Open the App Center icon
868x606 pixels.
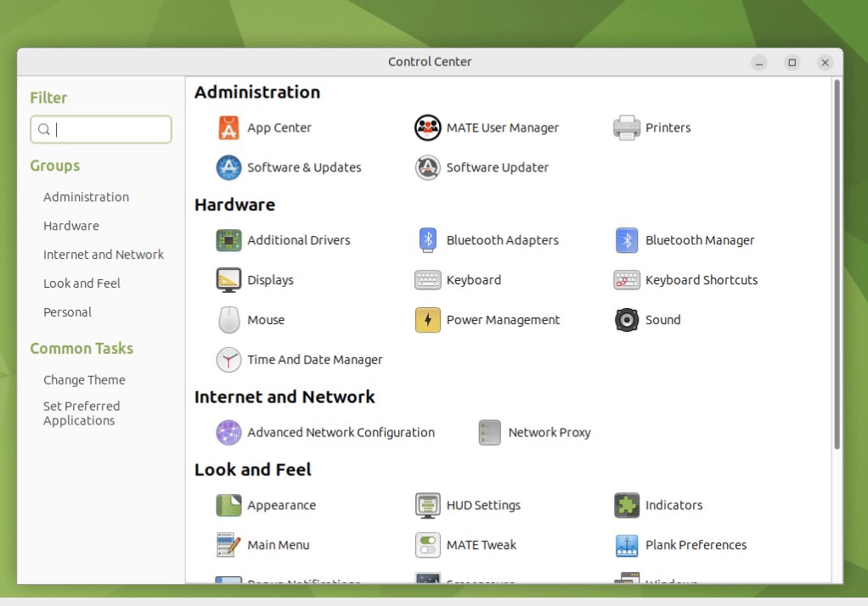(x=228, y=128)
